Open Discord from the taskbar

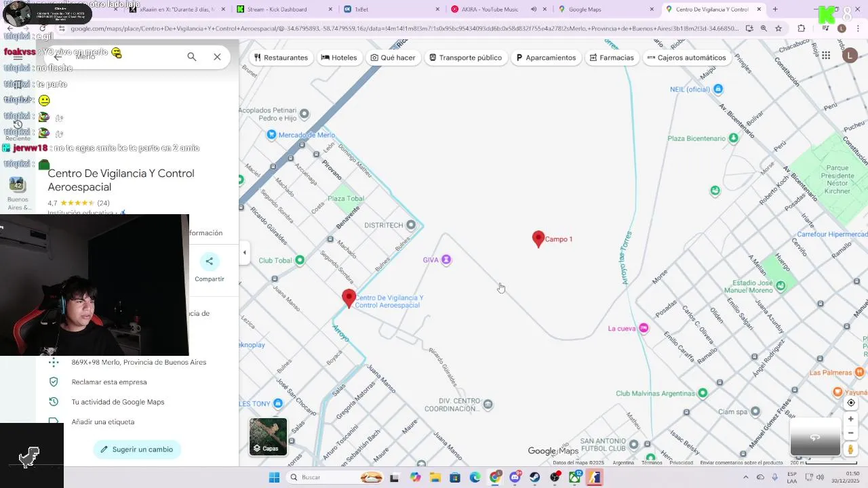pos(515,477)
